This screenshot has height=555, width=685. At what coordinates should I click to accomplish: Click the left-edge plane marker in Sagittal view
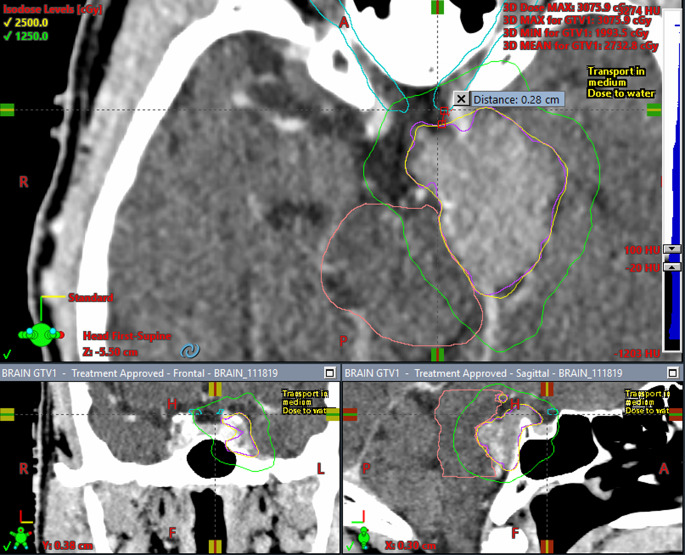[x=350, y=414]
